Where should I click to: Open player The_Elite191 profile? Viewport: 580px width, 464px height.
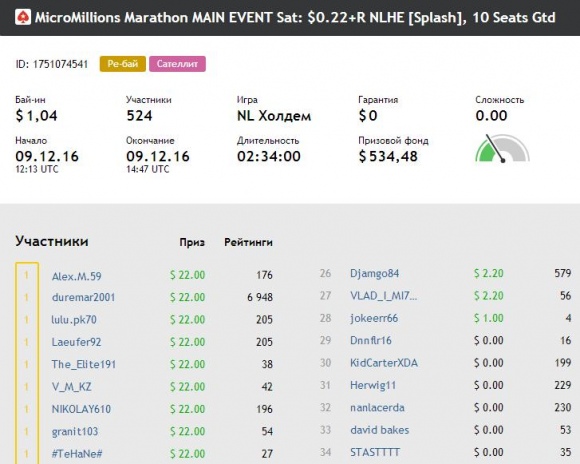(84, 364)
